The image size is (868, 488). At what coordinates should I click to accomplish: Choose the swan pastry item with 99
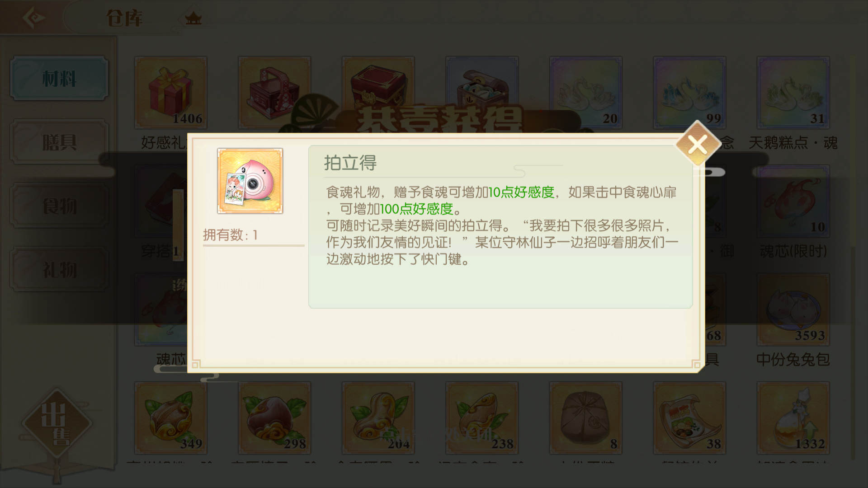[x=689, y=93]
